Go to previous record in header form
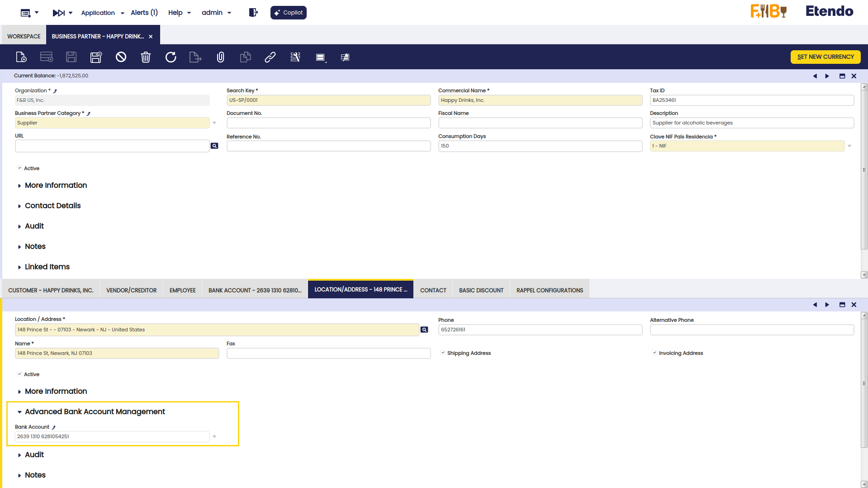The width and height of the screenshot is (868, 488). [x=815, y=76]
